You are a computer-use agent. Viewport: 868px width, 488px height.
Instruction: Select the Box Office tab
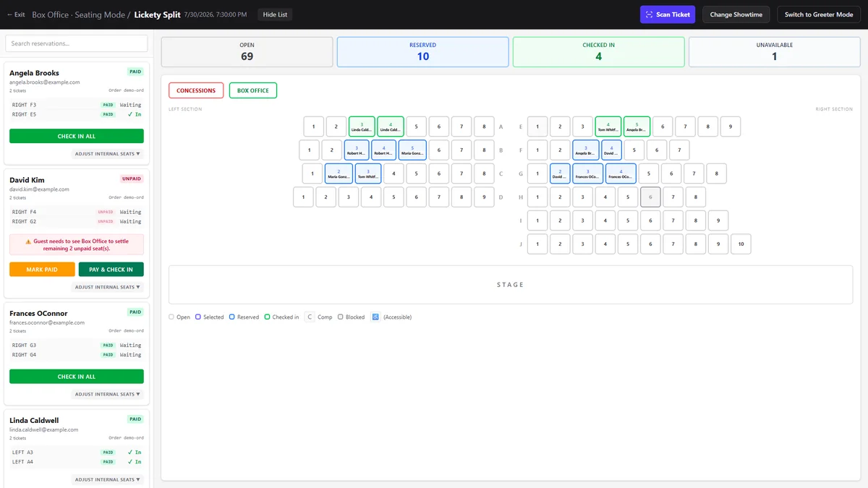(253, 90)
